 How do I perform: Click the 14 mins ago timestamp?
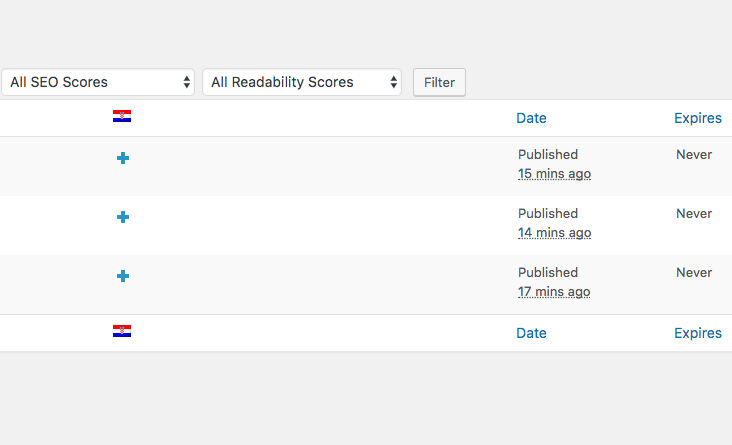554,233
